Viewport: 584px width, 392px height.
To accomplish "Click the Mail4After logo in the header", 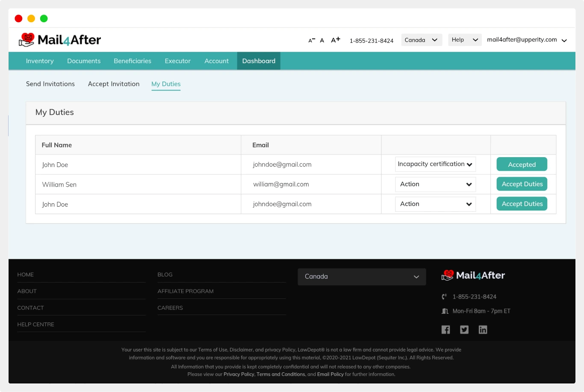I will point(60,39).
